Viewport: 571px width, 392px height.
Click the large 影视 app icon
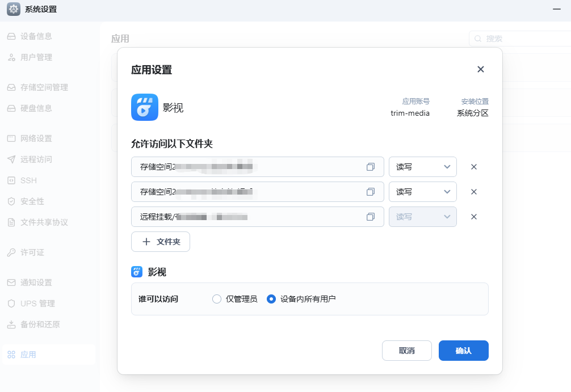pos(145,107)
